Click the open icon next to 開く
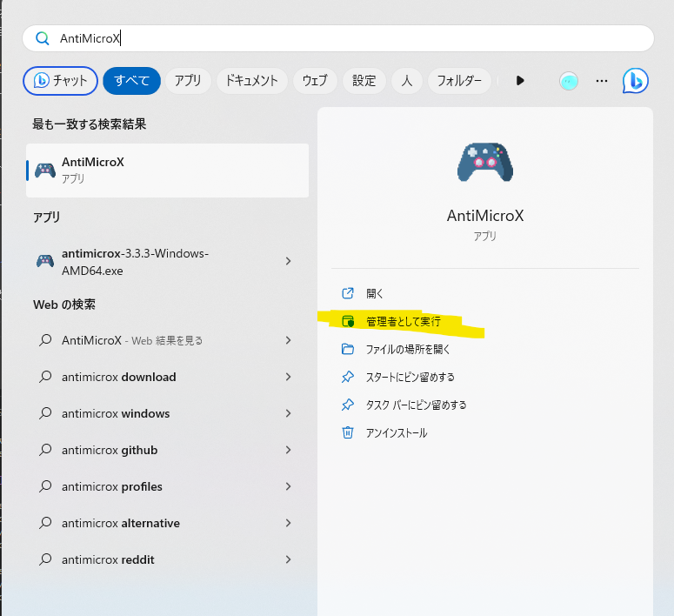Viewport: 674px width, 616px height. click(347, 293)
